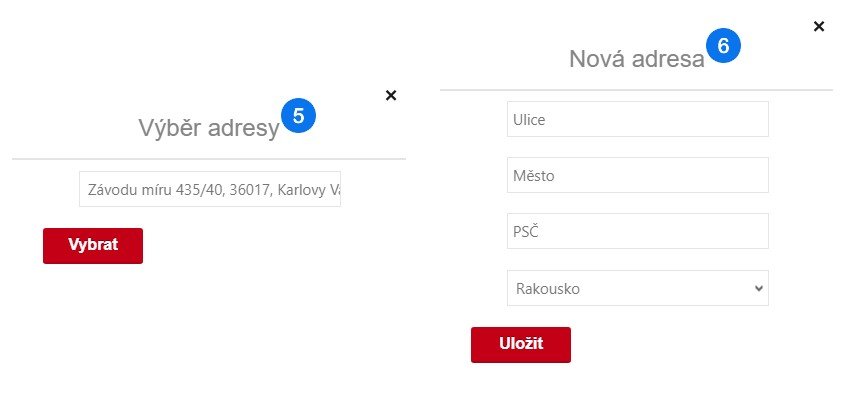
Task: Click the Závodu míru address field
Action: click(x=209, y=189)
